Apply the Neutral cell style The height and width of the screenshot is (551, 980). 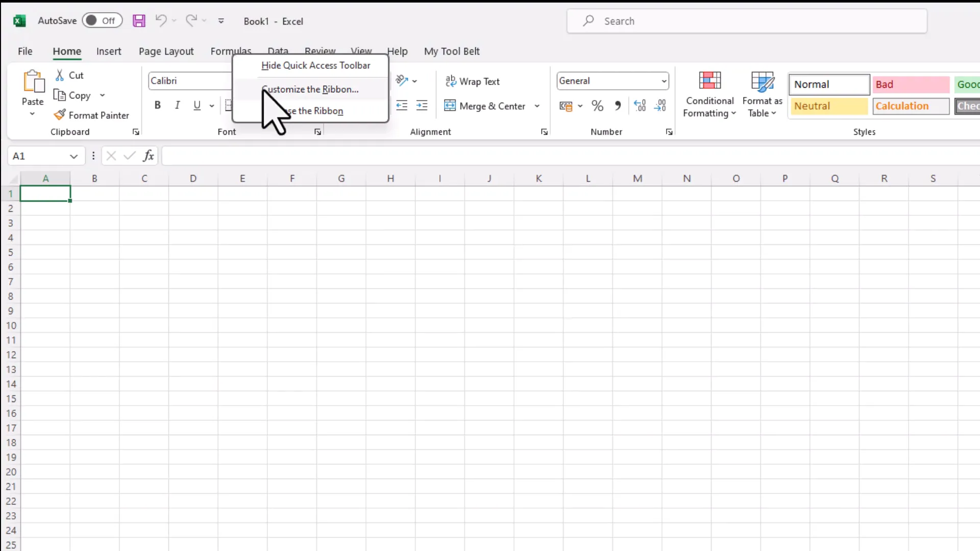tap(828, 106)
